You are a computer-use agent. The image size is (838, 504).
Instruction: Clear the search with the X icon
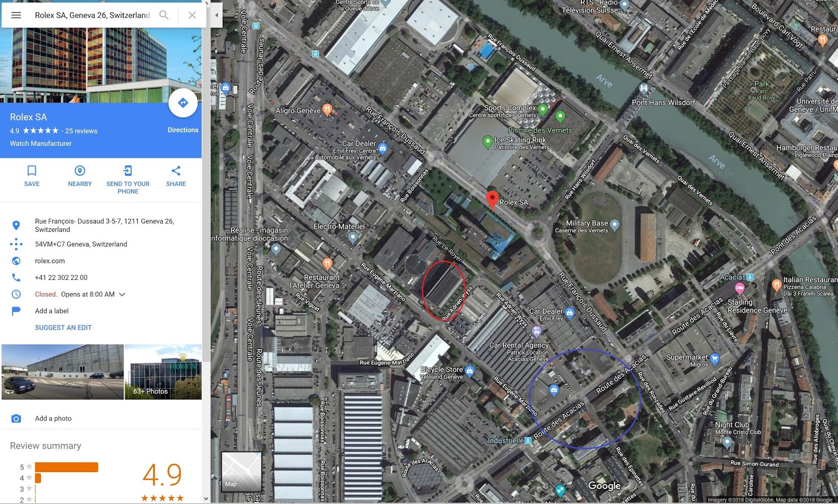pos(192,15)
